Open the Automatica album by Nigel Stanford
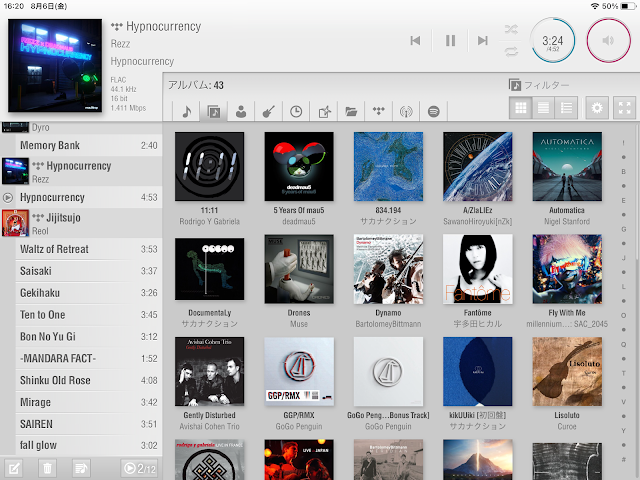This screenshot has width=640, height=480. [x=567, y=167]
